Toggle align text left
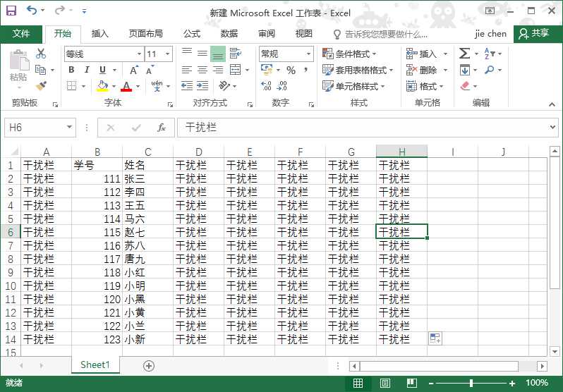The image size is (563, 392). click(x=187, y=70)
